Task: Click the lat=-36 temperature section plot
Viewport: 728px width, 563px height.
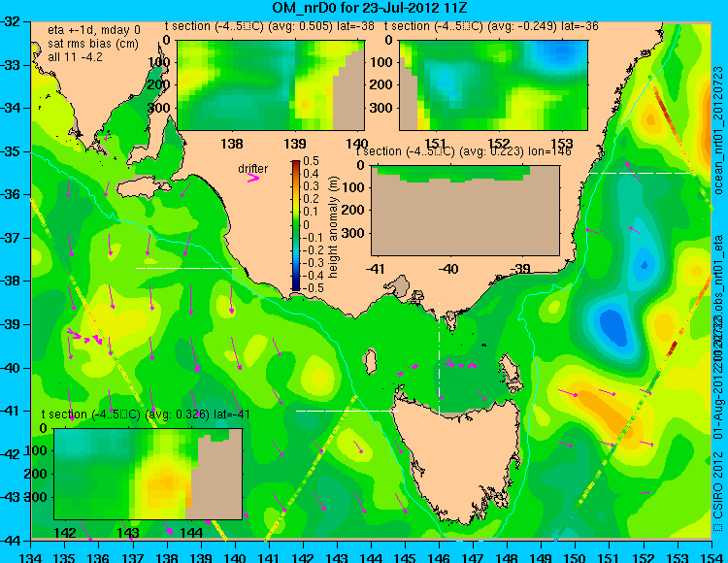Action: point(493,85)
